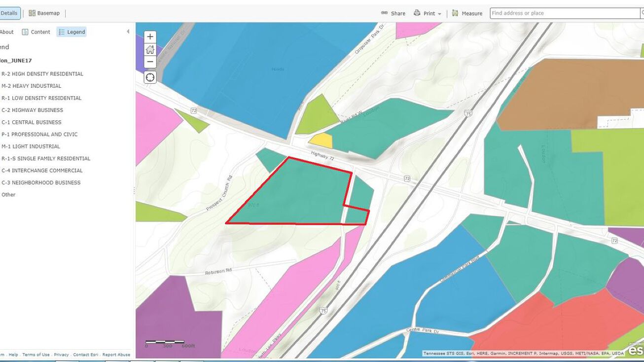Click the find my location button
644x362 pixels.
150,77
